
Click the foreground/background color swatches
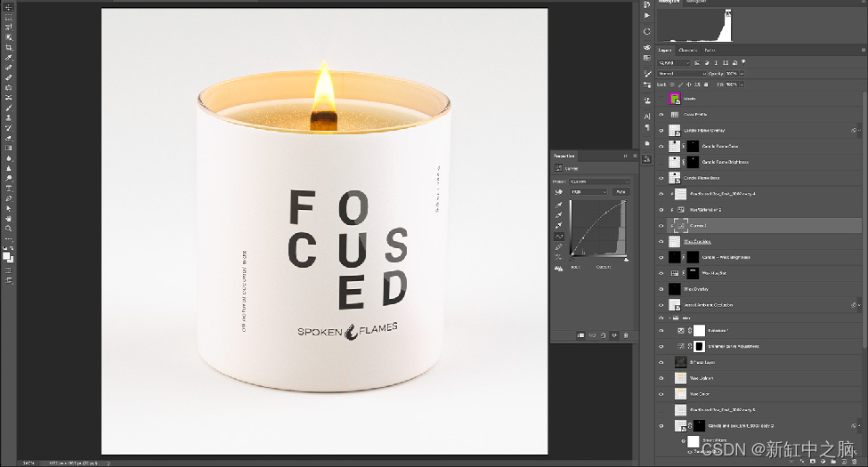pyautogui.click(x=8, y=257)
